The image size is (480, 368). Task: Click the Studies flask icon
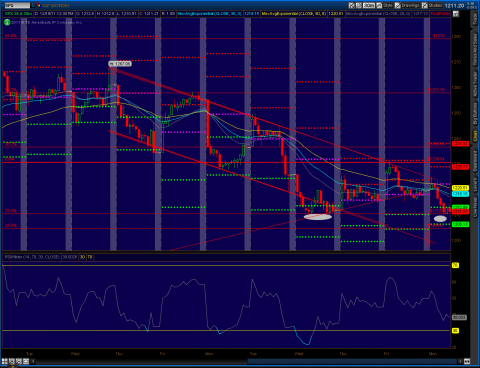click(425, 5)
